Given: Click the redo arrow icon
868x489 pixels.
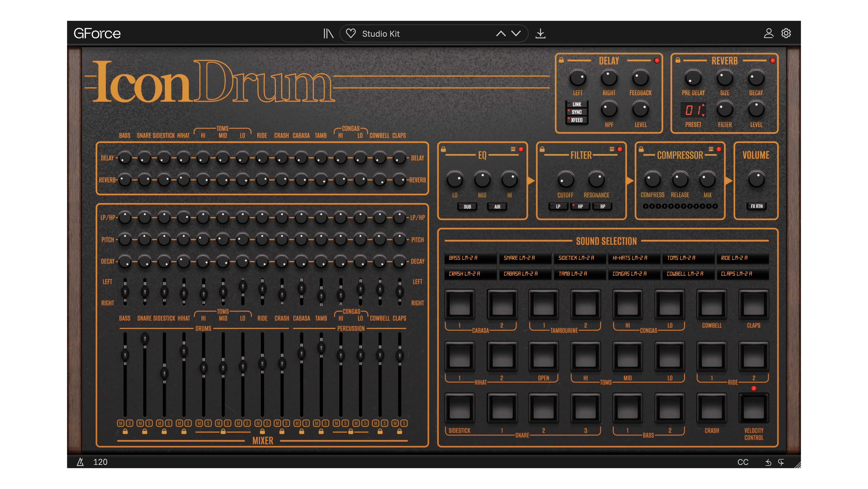Looking at the screenshot, I should tap(781, 462).
